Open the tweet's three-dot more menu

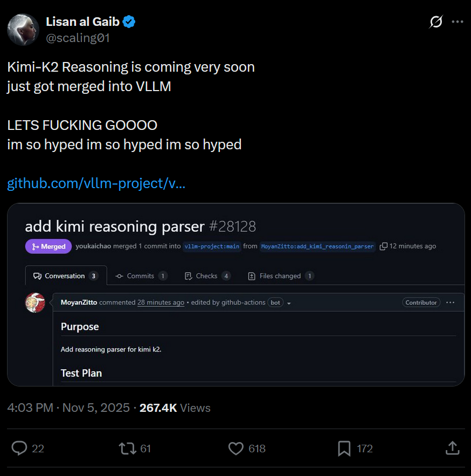(x=457, y=22)
